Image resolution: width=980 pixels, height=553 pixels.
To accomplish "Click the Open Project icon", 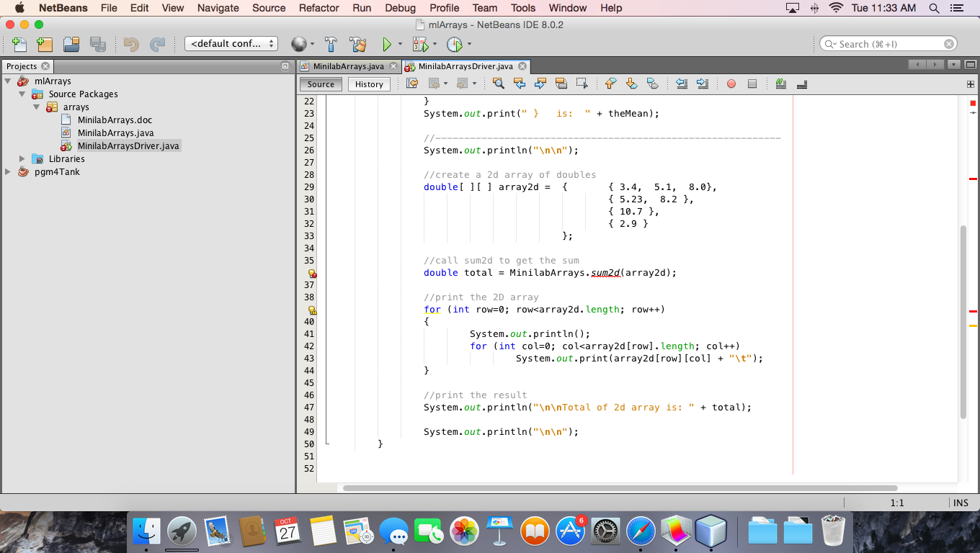I will coord(71,45).
